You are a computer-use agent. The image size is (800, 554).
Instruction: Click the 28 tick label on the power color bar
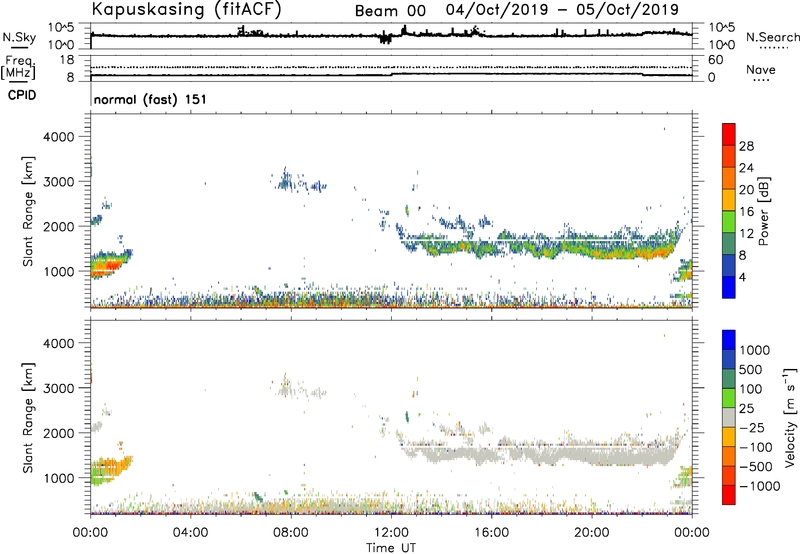746,146
